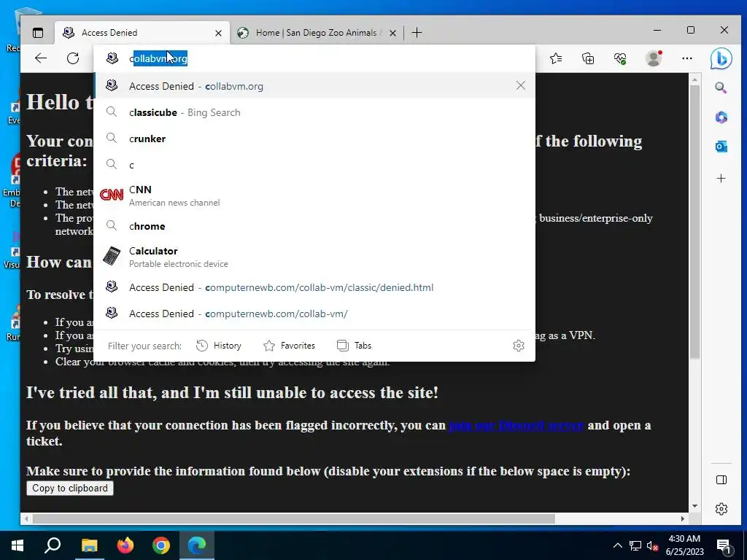Toggle the sidebar hide panel icon
The image size is (747, 560).
click(721, 480)
